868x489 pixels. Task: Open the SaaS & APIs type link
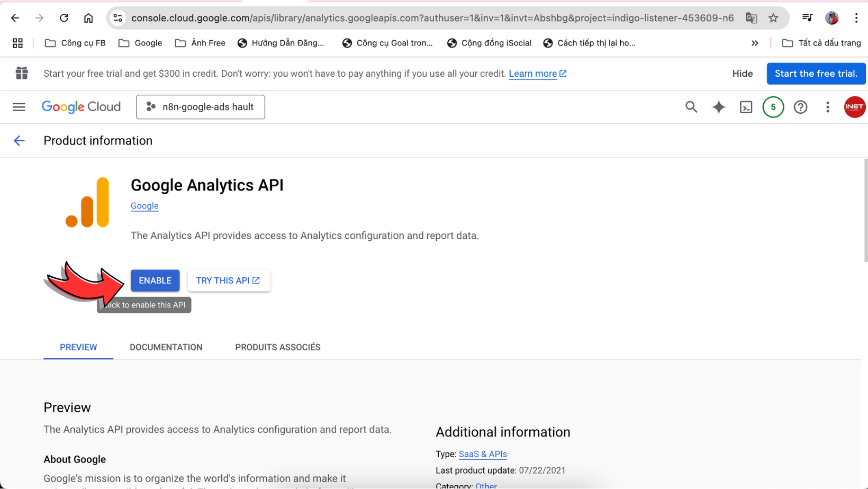[x=483, y=454]
